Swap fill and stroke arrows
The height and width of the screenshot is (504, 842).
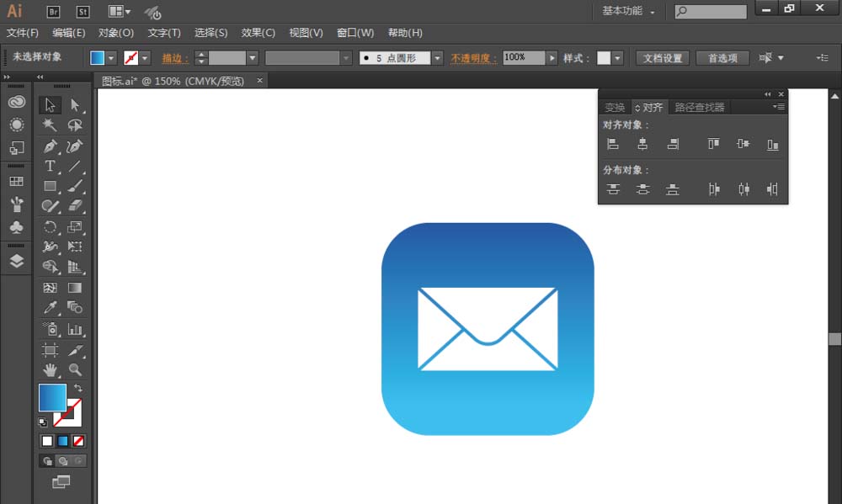(78, 388)
